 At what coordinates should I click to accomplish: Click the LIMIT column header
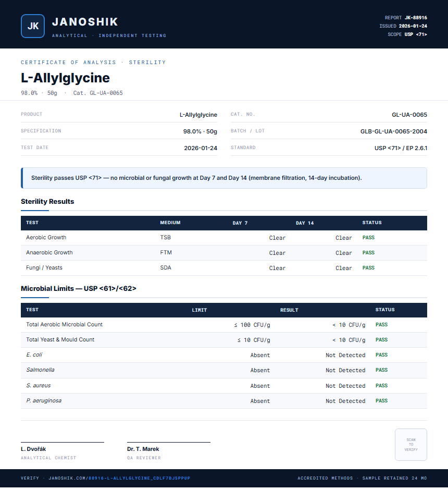click(x=200, y=310)
